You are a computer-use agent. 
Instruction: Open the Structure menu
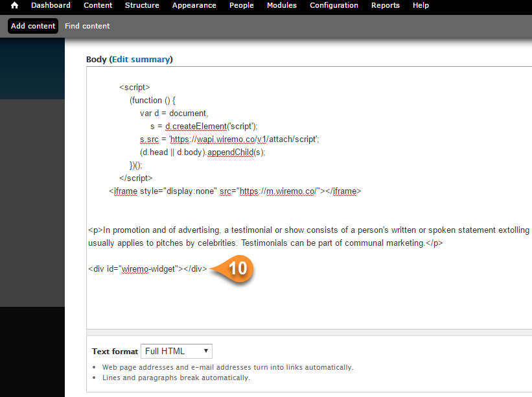click(142, 5)
